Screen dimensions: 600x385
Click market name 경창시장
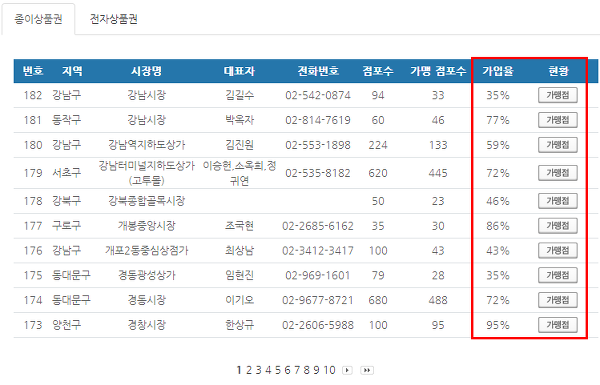[147, 325]
